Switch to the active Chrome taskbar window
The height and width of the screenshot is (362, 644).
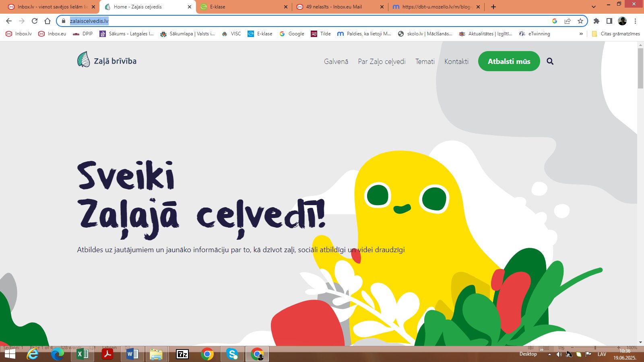coord(257,354)
